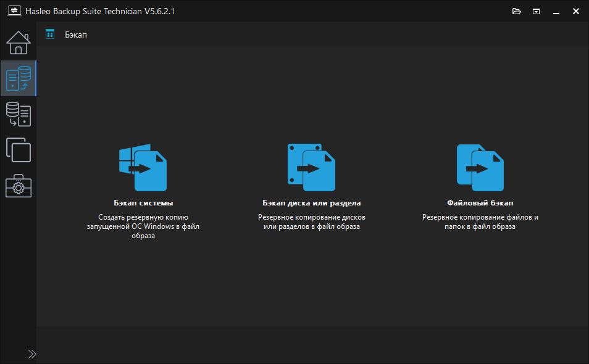Go to the Home sidebar page
This screenshot has width=589, height=364.
18,43
